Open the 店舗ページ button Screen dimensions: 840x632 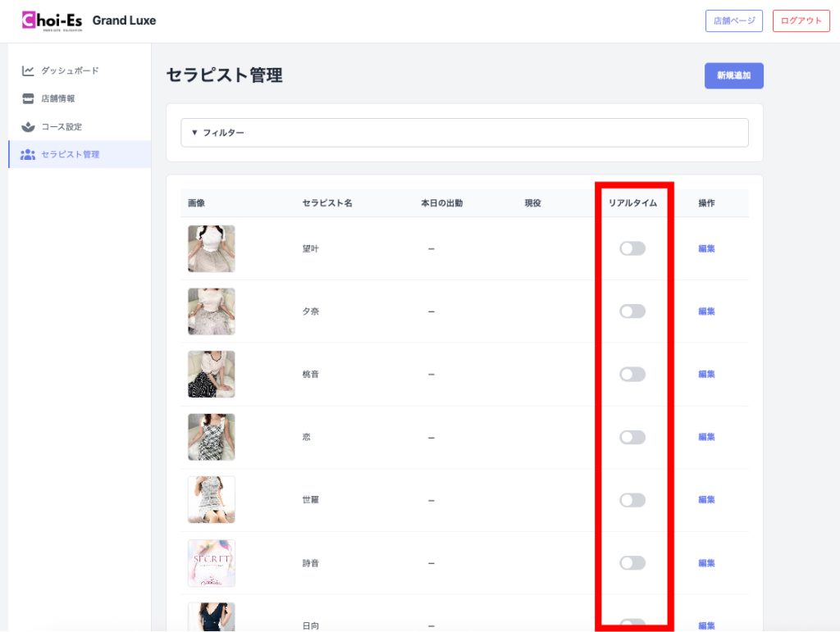[x=733, y=21]
